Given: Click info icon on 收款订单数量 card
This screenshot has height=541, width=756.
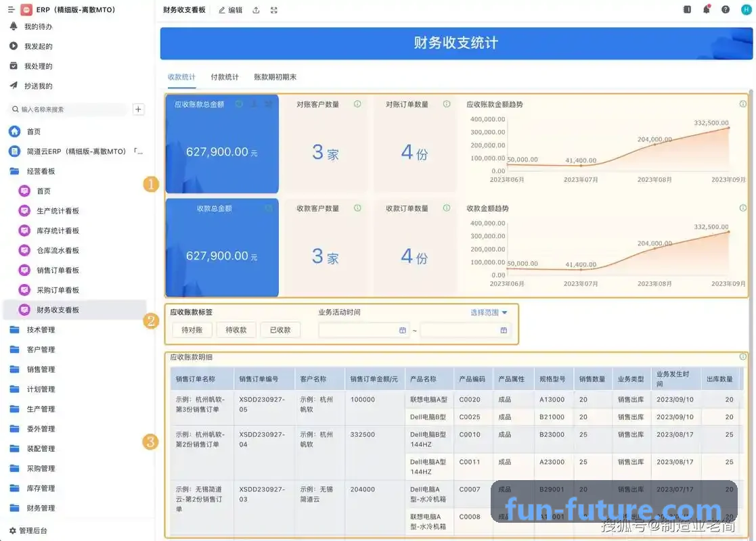Looking at the screenshot, I should (x=447, y=208).
